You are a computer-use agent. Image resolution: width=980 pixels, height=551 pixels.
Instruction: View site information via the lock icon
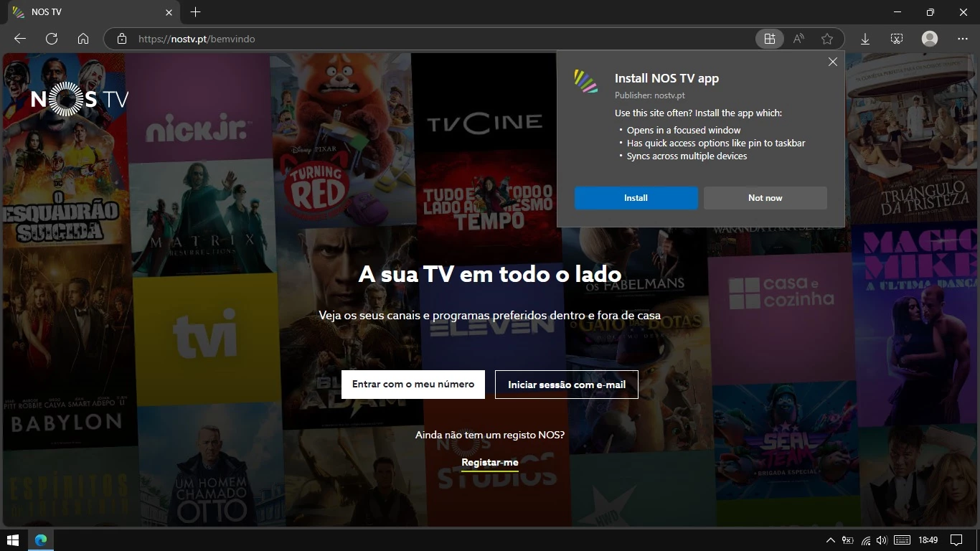point(122,39)
